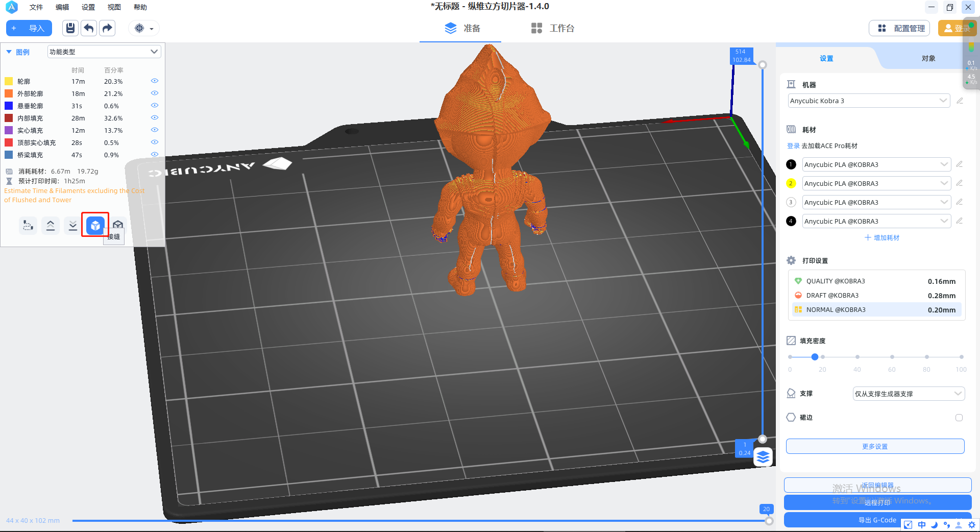Open the 编辑 menu
The image size is (980, 532).
tap(62, 7)
